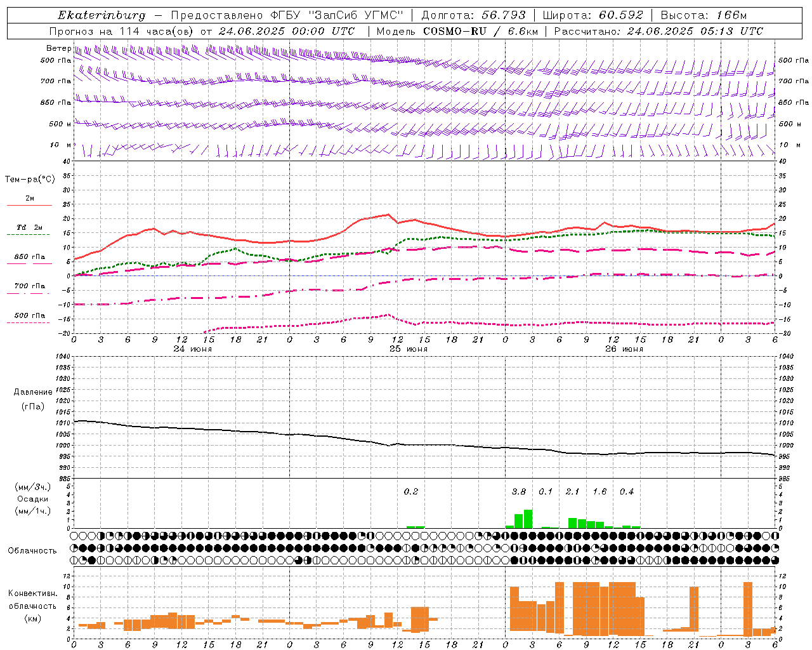Select the Широта: 60.592 value
The width and height of the screenshot is (812, 650).
pos(593,15)
